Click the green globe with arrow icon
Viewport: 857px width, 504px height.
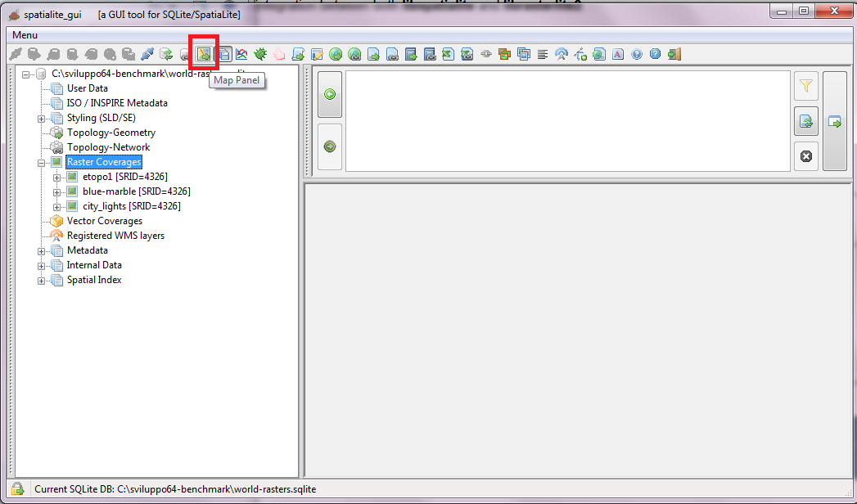coord(336,54)
